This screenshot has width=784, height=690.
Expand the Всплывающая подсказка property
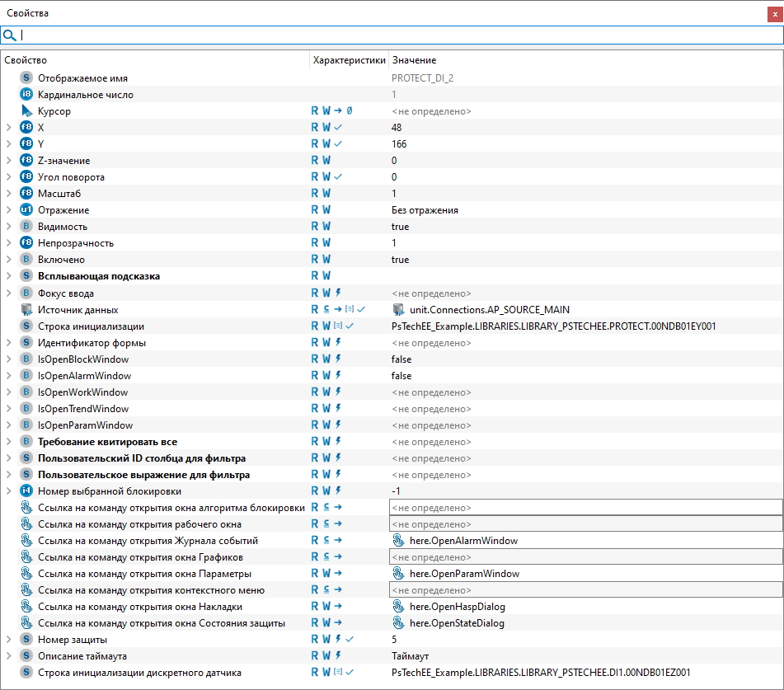8,276
